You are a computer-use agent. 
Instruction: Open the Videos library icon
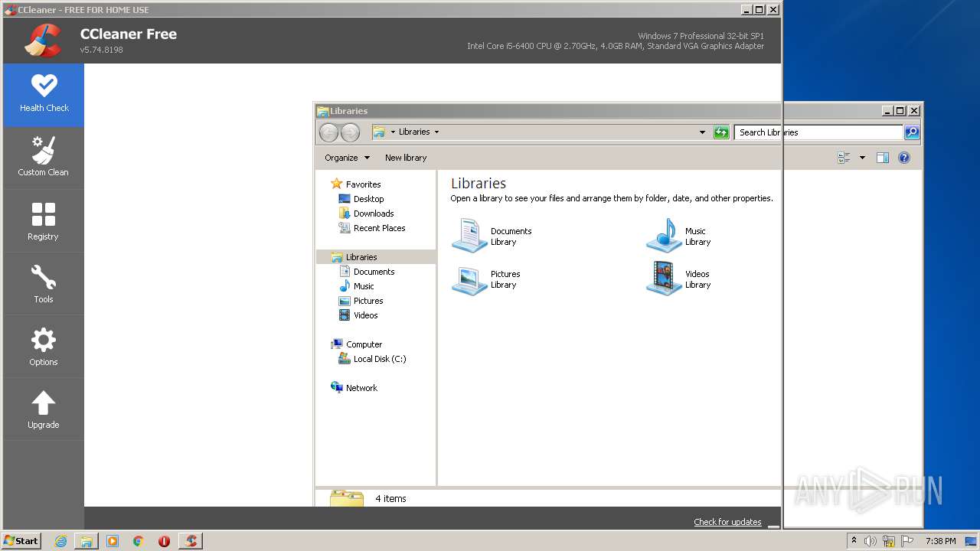664,279
